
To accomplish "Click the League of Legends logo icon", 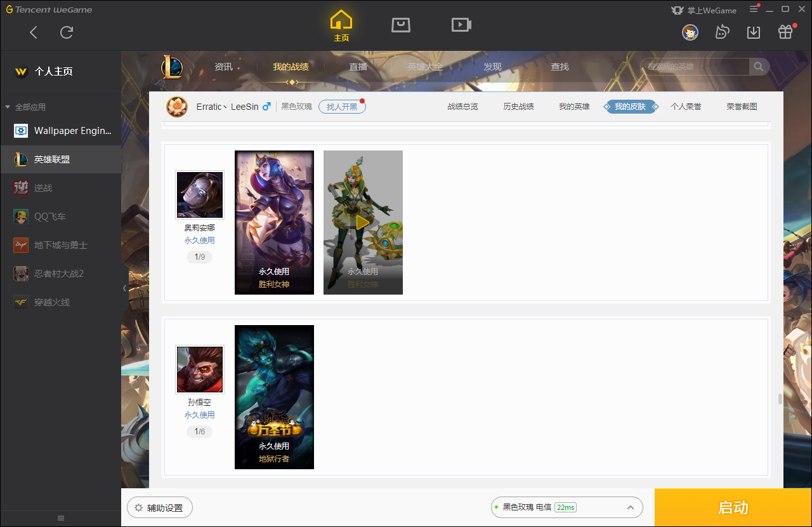I will [171, 67].
